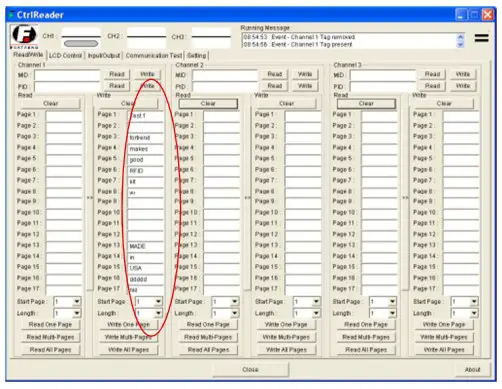Image resolution: width=502 pixels, height=389 pixels.
Task: Click the Channel 1 copy arrows '>>'
Action: 90,198
